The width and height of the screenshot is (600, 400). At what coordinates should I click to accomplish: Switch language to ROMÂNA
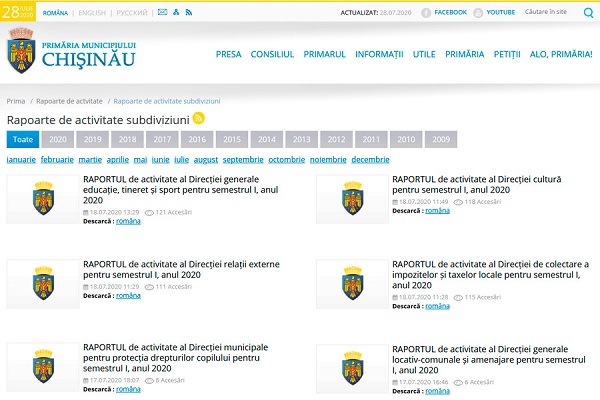click(x=55, y=13)
